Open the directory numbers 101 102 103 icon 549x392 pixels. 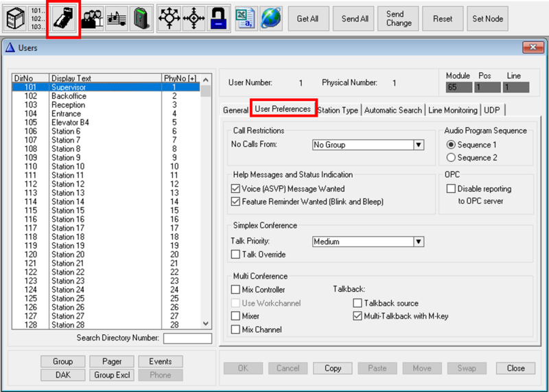coord(37,19)
